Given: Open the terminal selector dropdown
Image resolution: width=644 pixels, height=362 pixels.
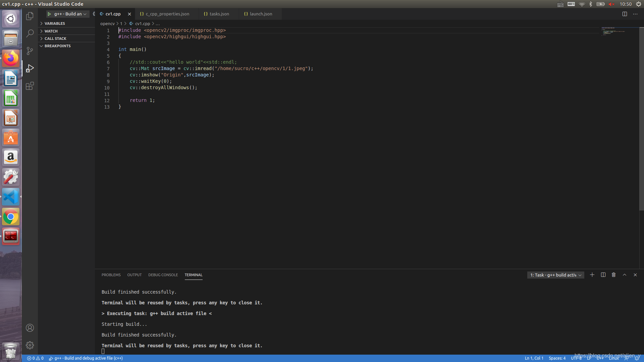Looking at the screenshot, I should (556, 275).
